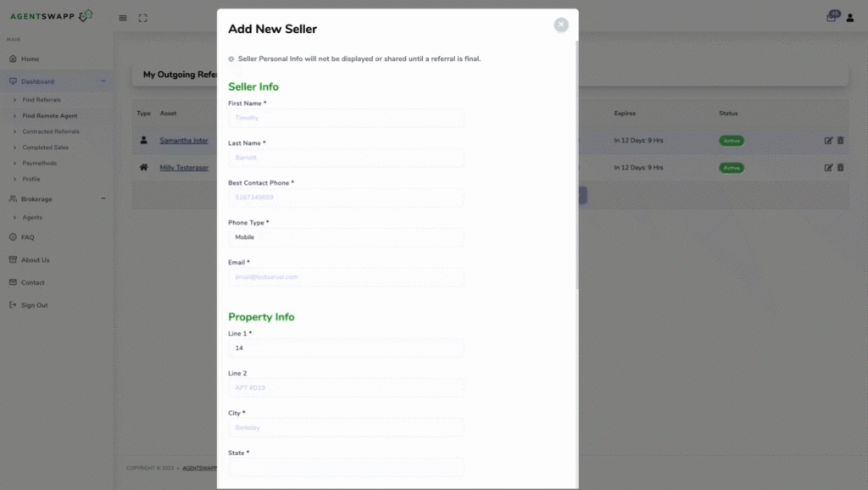Viewport: 868px width, 490px height.
Task: Click the Sign Out arrow icon
Action: (x=13, y=304)
